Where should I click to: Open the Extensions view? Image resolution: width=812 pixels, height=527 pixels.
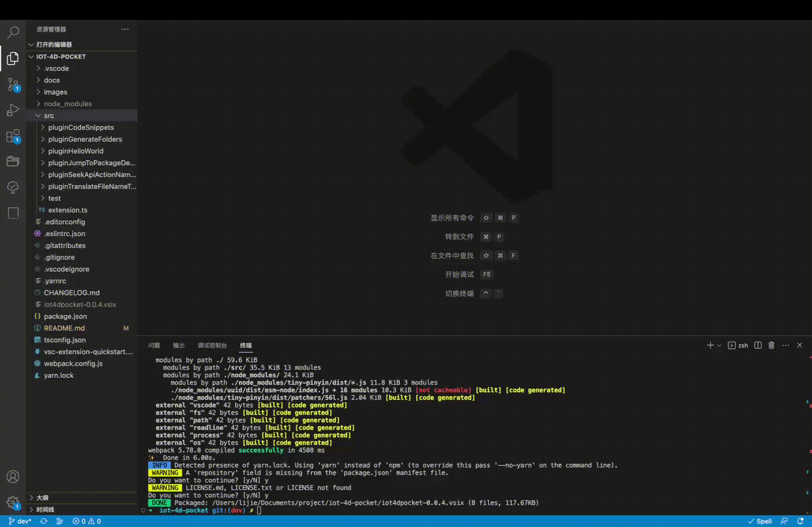13,136
